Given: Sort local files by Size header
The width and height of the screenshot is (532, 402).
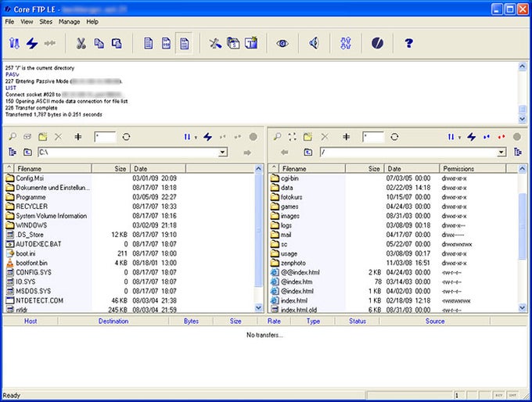Looking at the screenshot, I should 111,169.
